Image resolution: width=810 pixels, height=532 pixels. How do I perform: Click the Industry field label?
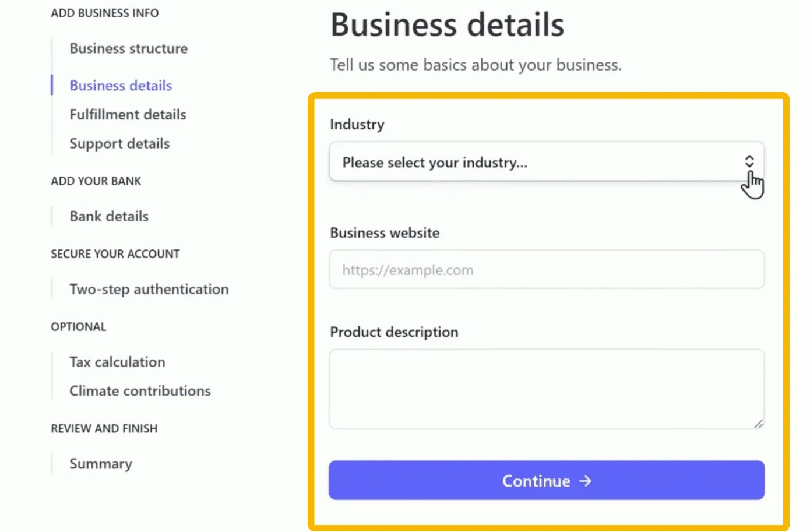(357, 125)
